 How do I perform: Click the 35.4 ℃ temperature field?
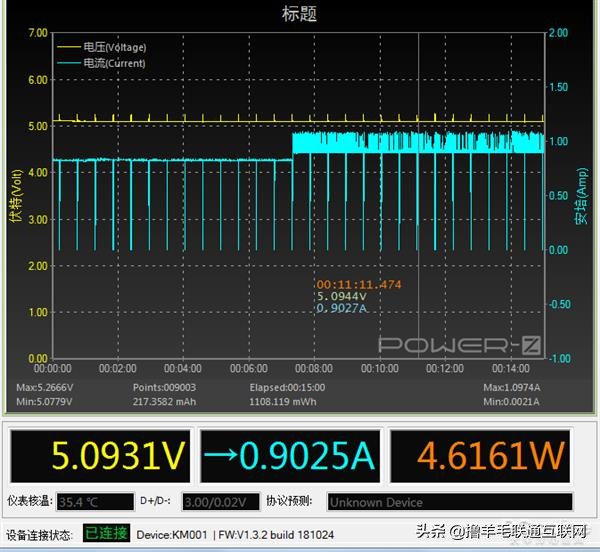coord(95,502)
